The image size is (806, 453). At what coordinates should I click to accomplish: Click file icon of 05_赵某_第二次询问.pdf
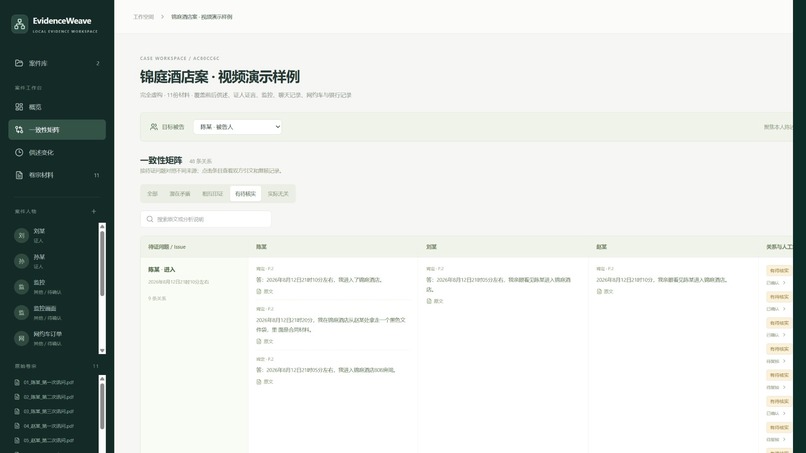point(18,440)
